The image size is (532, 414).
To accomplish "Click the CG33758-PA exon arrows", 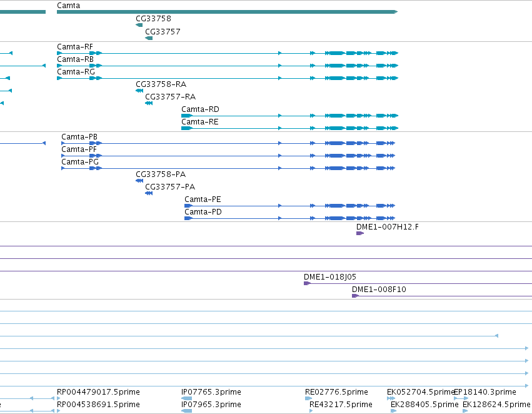I will [139, 181].
